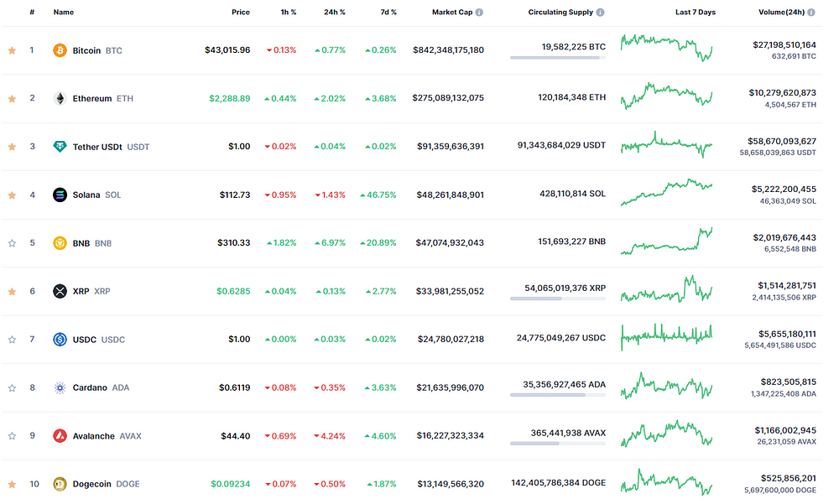Add Avalanche to watchlist star
Image resolution: width=839 pixels, height=504 pixels.
12,436
